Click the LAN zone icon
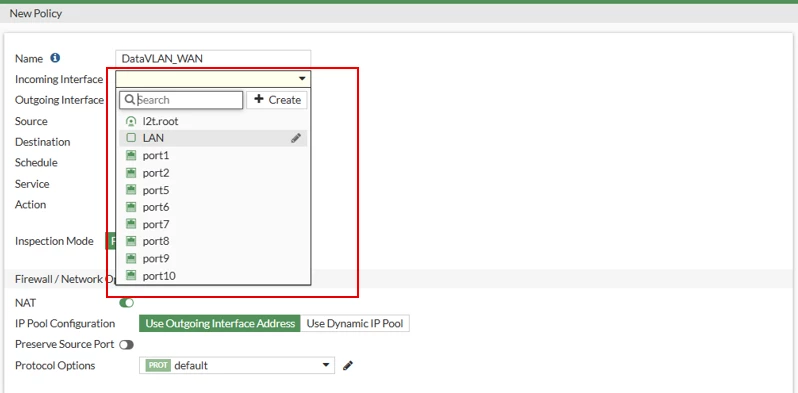The width and height of the screenshot is (798, 393). pos(131,137)
